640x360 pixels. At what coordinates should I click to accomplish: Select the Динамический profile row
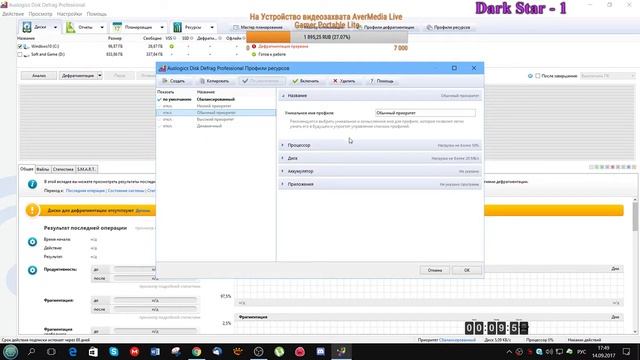pyautogui.click(x=216, y=126)
